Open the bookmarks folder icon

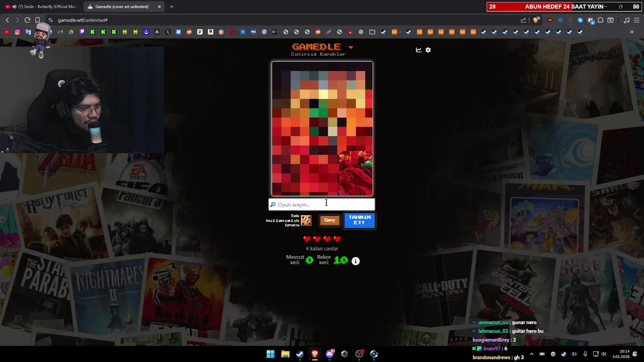pyautogui.click(x=372, y=32)
